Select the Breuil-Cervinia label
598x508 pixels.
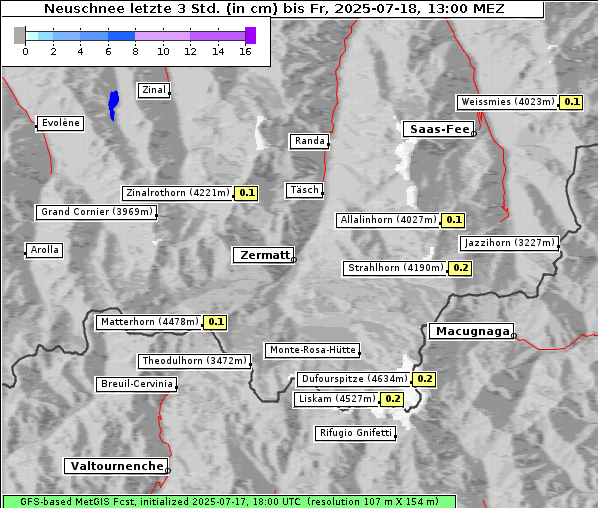tap(137, 384)
